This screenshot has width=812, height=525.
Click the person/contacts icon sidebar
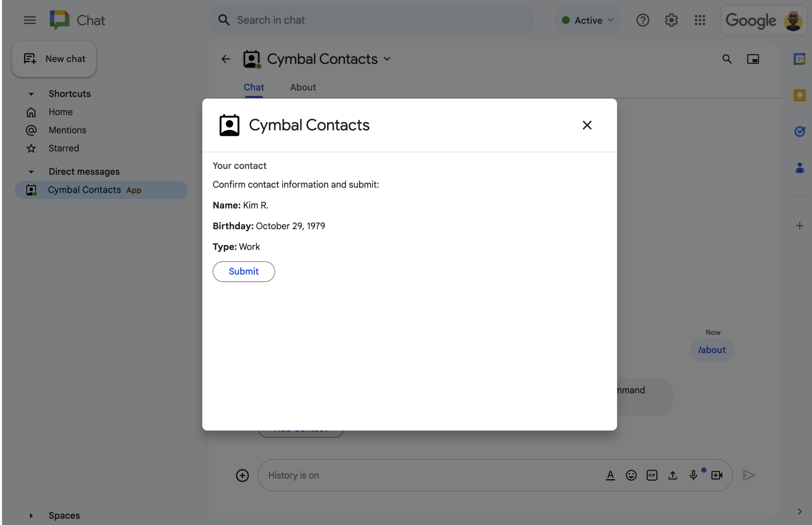(x=799, y=168)
